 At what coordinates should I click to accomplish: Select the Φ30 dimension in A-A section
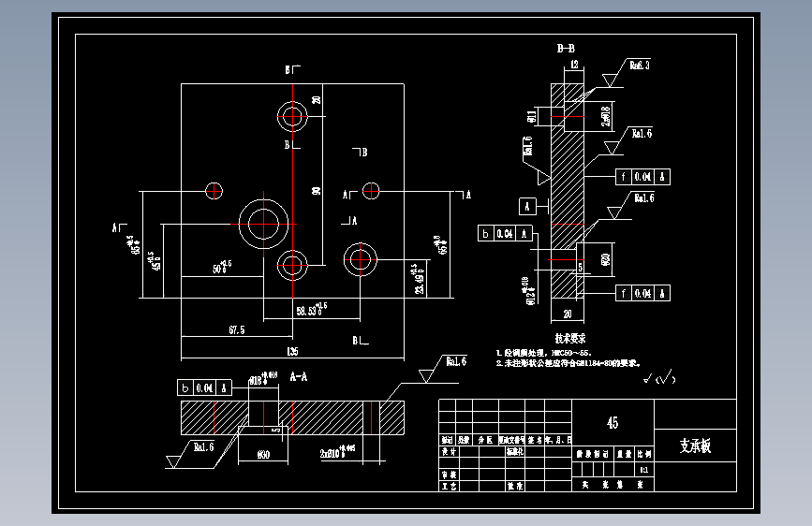click(263, 455)
